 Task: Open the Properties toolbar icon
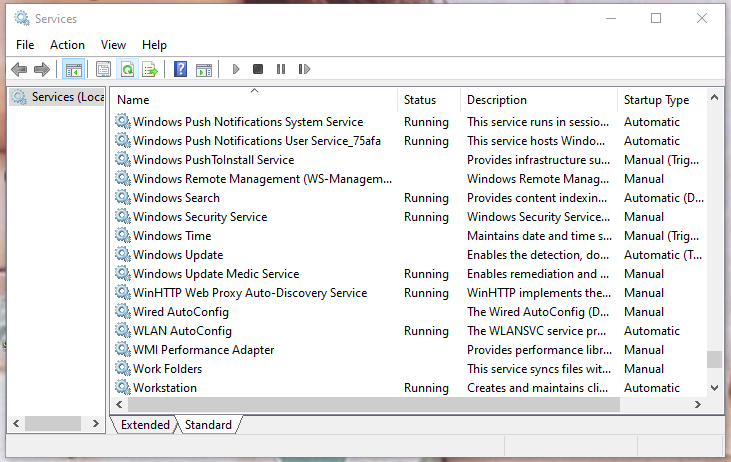[103, 69]
